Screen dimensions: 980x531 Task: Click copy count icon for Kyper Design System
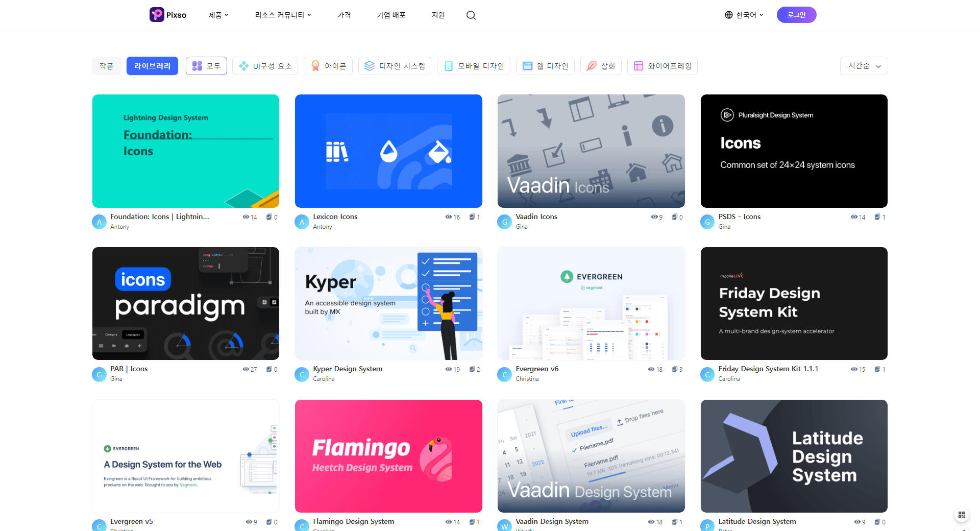tap(472, 369)
